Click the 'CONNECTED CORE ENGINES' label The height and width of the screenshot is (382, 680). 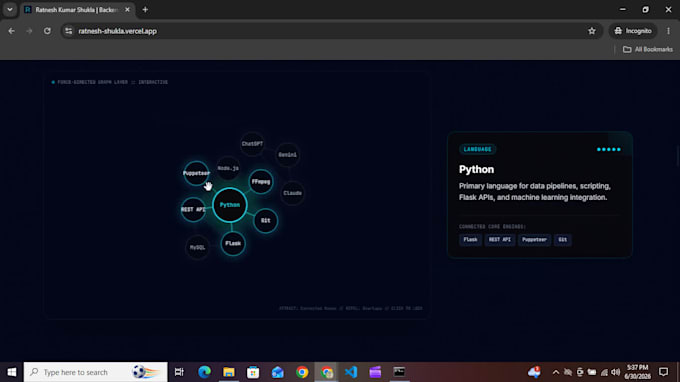(x=492, y=226)
